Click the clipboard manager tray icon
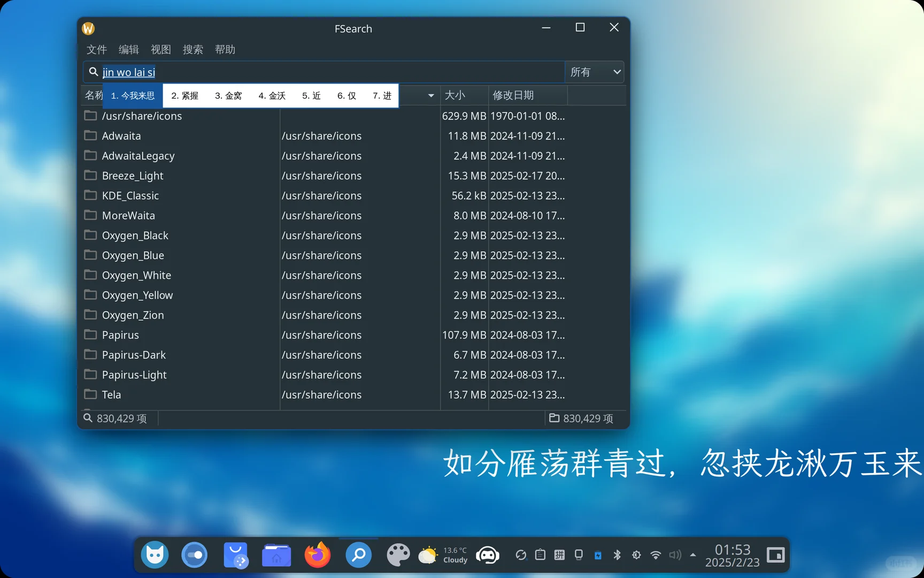 click(x=540, y=555)
